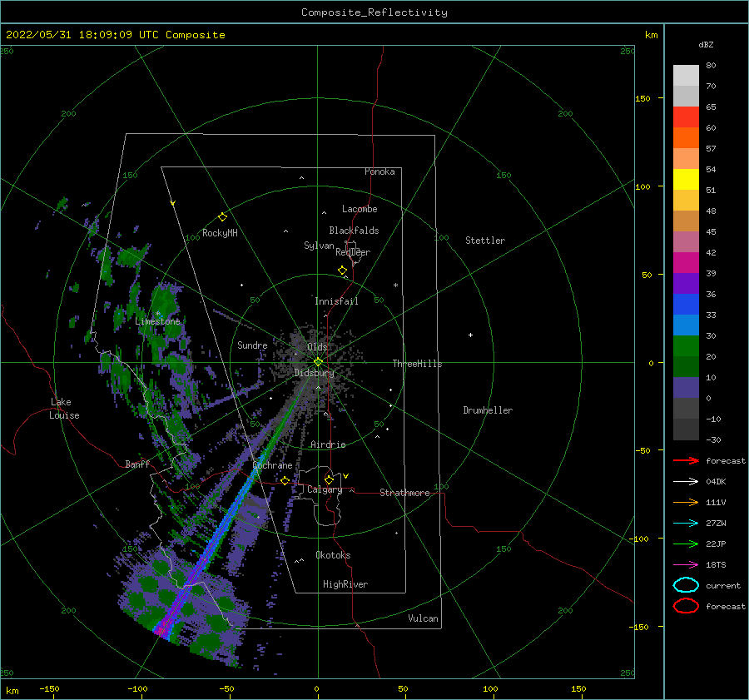Click the RockyMH label

click(220, 233)
